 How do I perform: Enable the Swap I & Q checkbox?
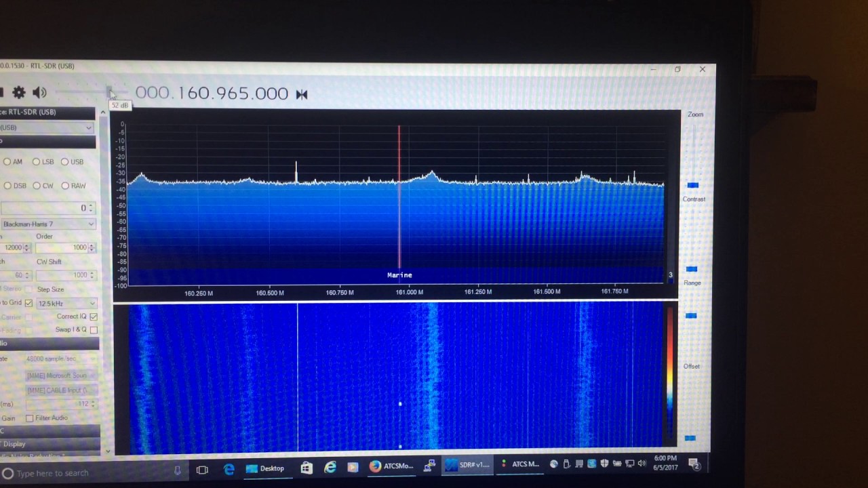click(x=94, y=330)
